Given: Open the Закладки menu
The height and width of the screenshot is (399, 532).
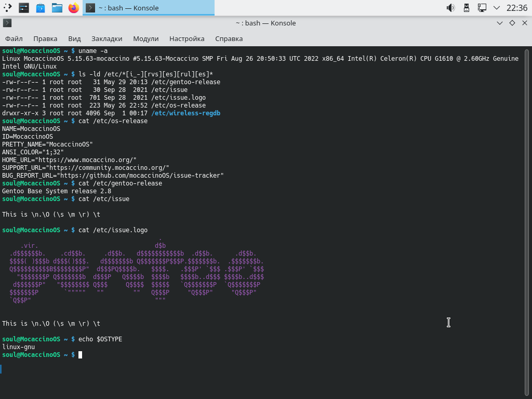Looking at the screenshot, I should tap(107, 38).
